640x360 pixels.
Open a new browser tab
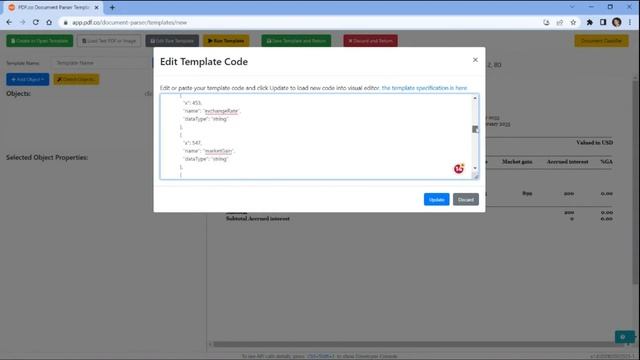coord(112,7)
